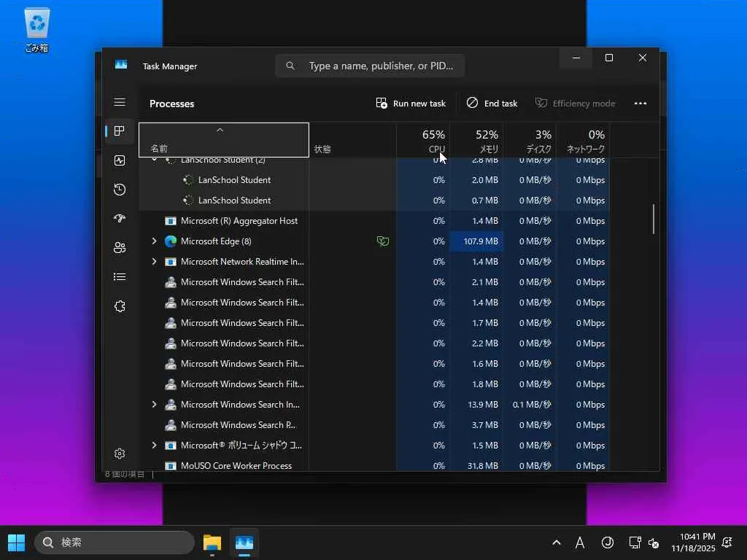The width and height of the screenshot is (747, 560).
Task: Click End task button
Action: [492, 104]
